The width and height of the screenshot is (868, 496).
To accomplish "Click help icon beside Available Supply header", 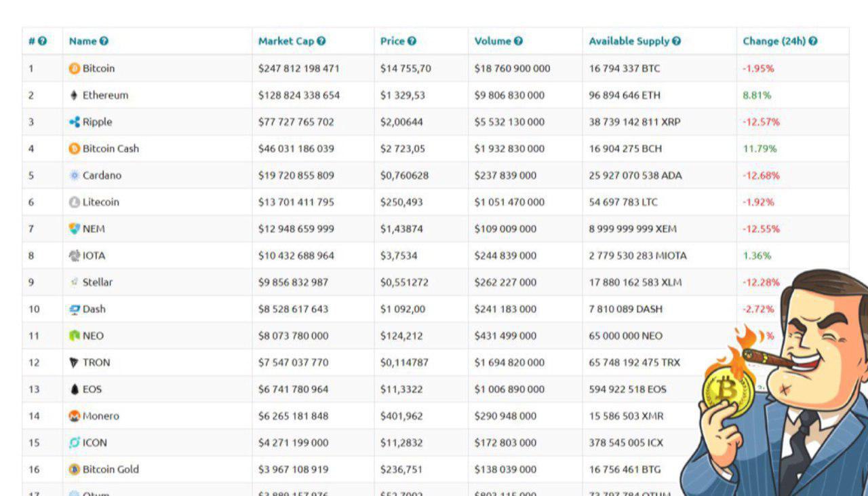I will pyautogui.click(x=677, y=41).
